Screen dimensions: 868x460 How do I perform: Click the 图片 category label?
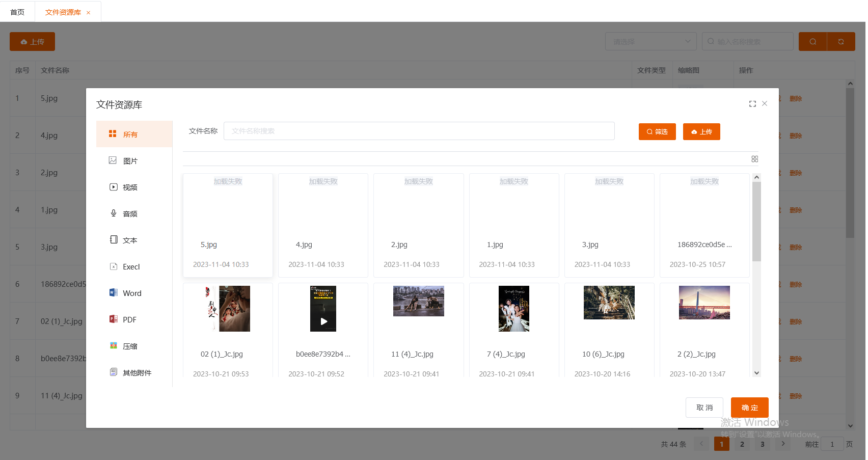click(130, 161)
